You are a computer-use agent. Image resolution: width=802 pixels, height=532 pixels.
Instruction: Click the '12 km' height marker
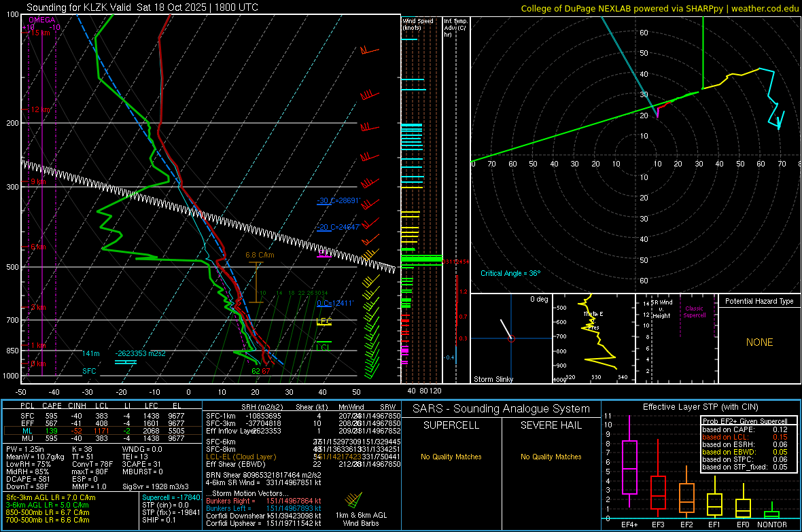click(41, 109)
